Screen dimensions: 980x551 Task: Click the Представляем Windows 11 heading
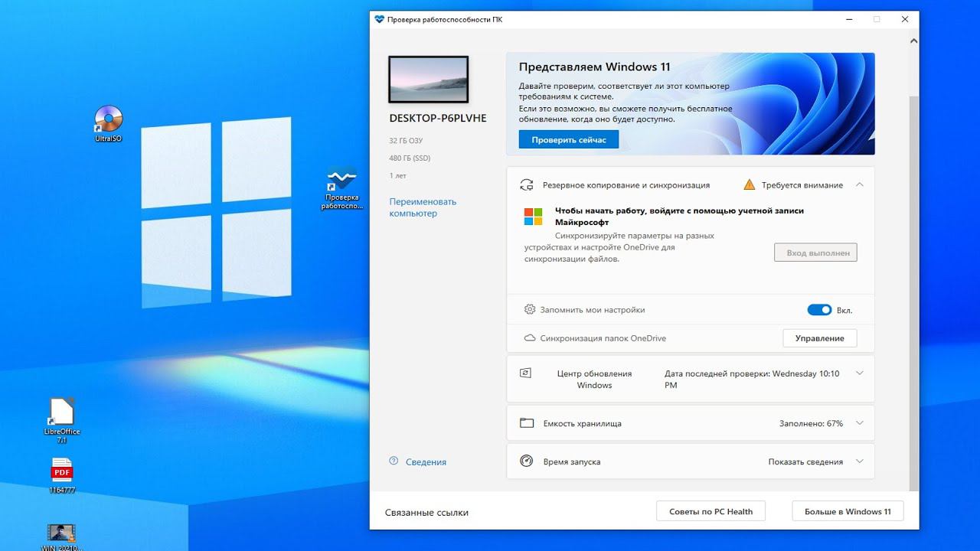tap(594, 67)
